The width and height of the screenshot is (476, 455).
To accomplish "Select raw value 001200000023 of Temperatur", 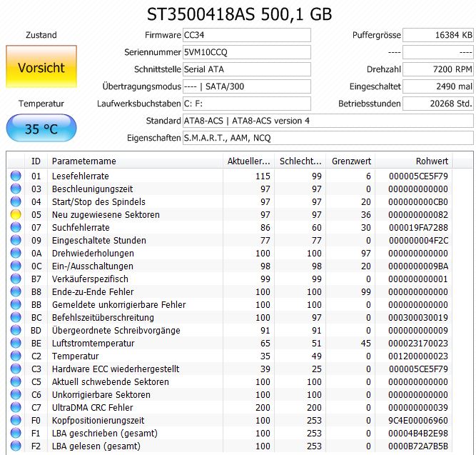I will pos(418,356).
